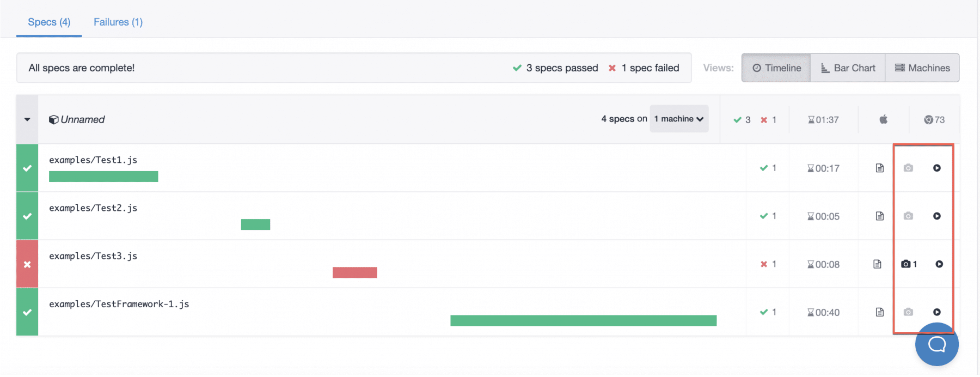Play video for examples/Test1.js
The height and width of the screenshot is (377, 980).
click(x=936, y=168)
